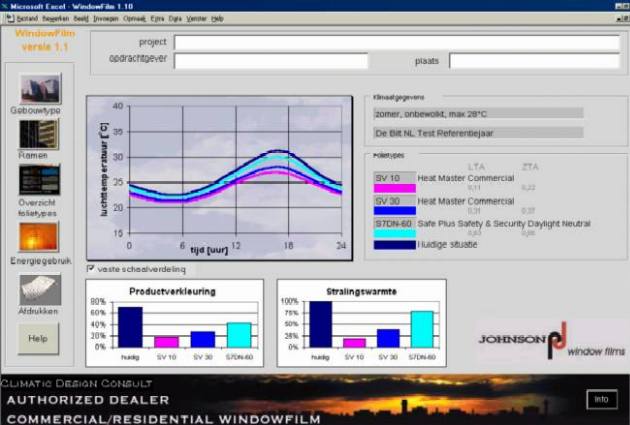This screenshot has width=630, height=425.
Task: Open the De Bilt NL reference year dropdown
Action: tap(478, 133)
